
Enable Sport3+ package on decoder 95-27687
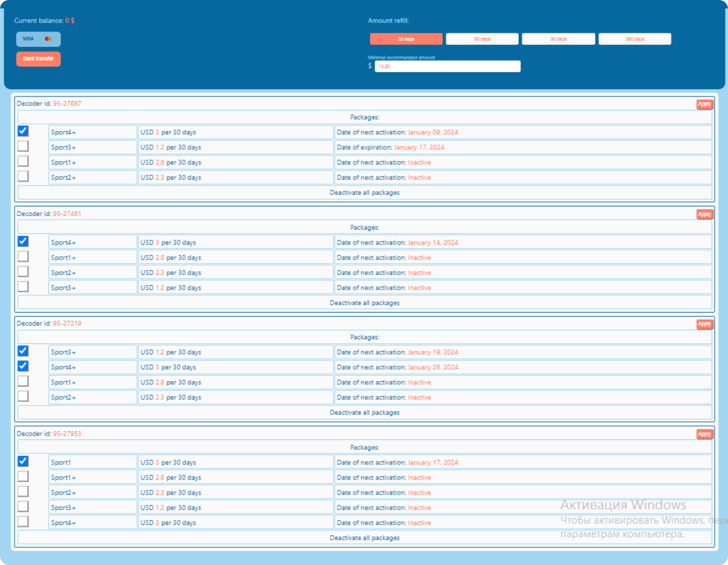point(23,146)
